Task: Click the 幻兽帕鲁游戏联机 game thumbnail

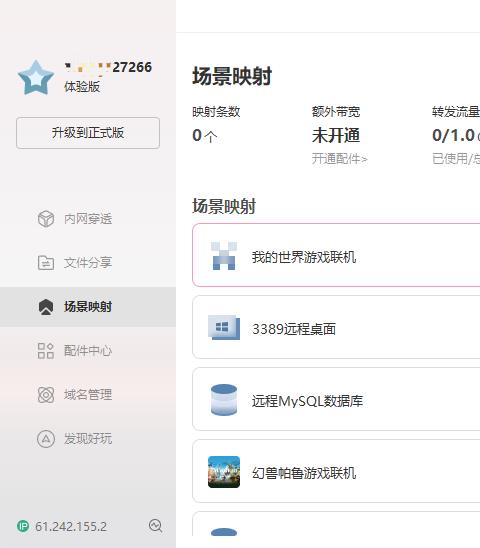Action: (224, 472)
